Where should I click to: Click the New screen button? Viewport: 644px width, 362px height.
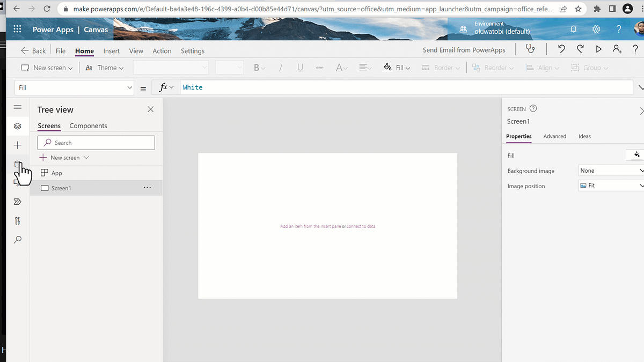click(46, 68)
